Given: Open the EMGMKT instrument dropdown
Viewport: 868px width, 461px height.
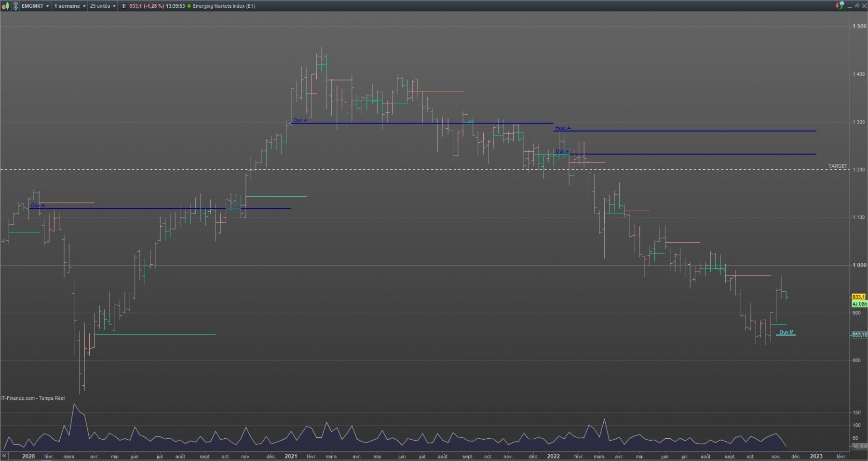Looking at the screenshot, I should click(x=35, y=6).
